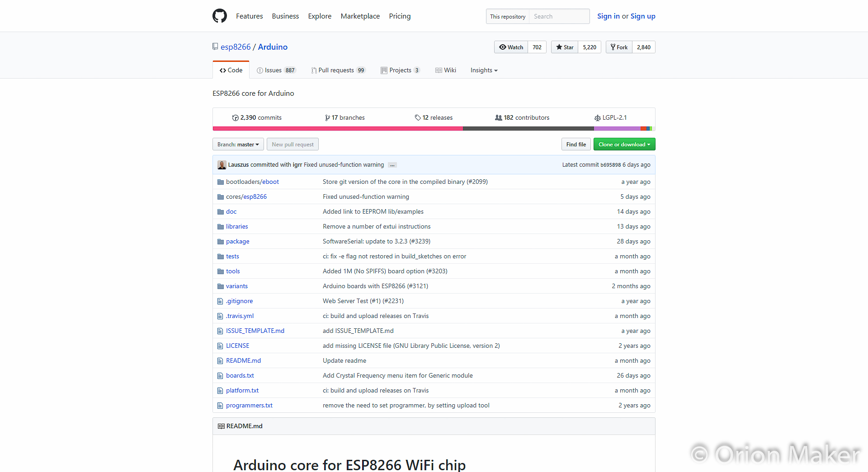The width and height of the screenshot is (868, 472).
Task: Expand the commit message ellipsis
Action: tap(392, 165)
